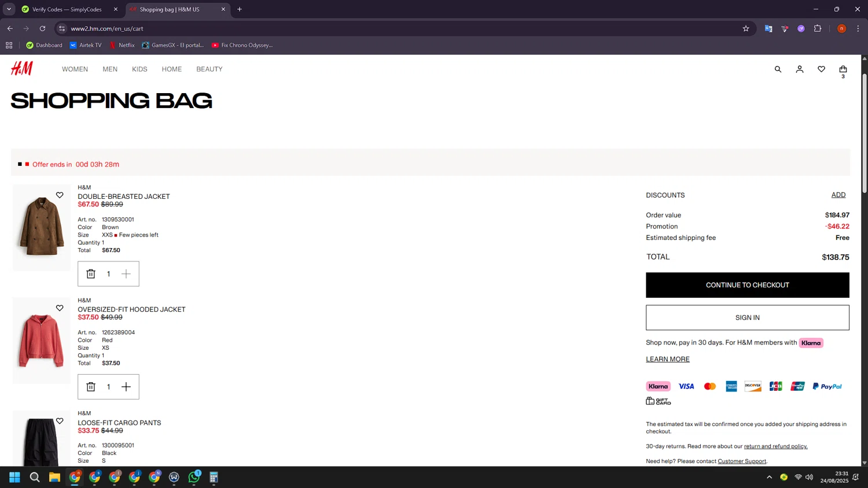Open return and refund policy link
This screenshot has height=488, width=868.
(776, 446)
